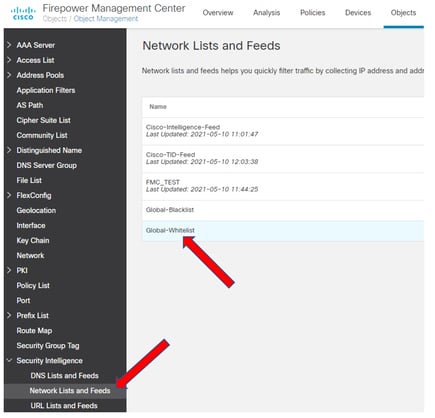Expand the Prefix List chevron
The width and height of the screenshot is (435, 418).
tap(9, 315)
